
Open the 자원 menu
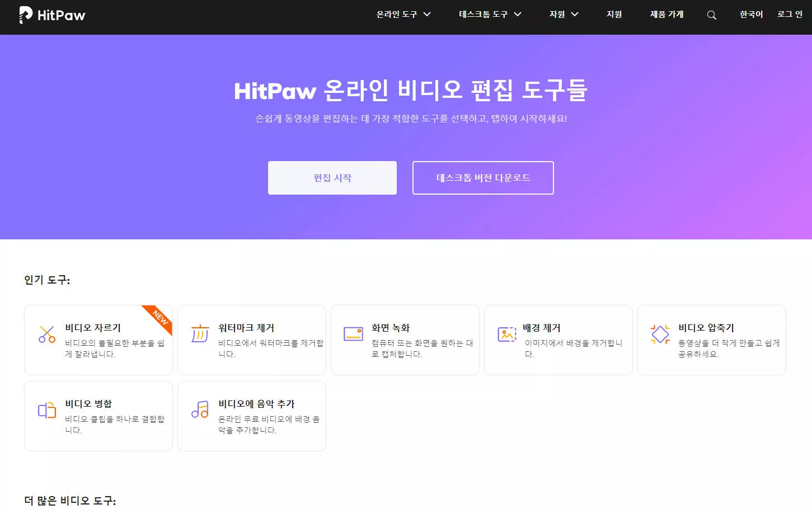click(557, 15)
